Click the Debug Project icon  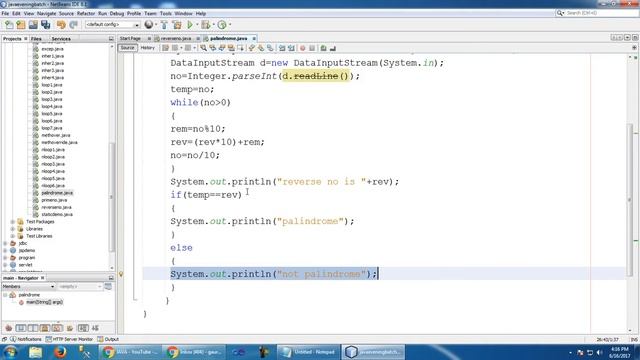pos(206,25)
